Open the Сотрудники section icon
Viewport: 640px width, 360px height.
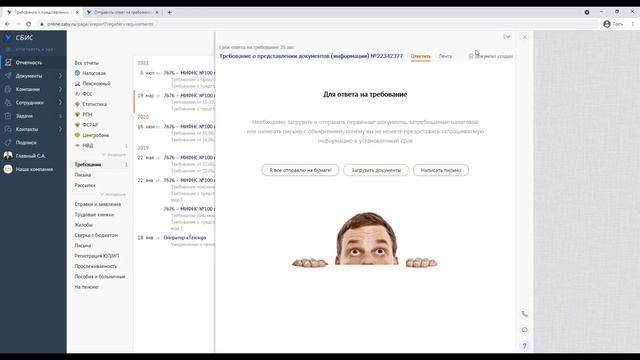click(8, 102)
